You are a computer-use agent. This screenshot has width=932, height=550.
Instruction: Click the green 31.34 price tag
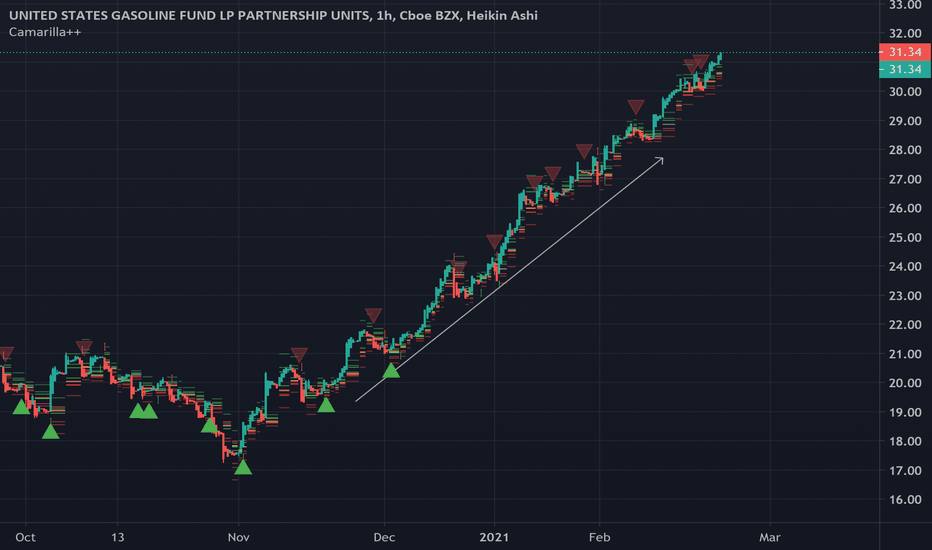point(905,69)
